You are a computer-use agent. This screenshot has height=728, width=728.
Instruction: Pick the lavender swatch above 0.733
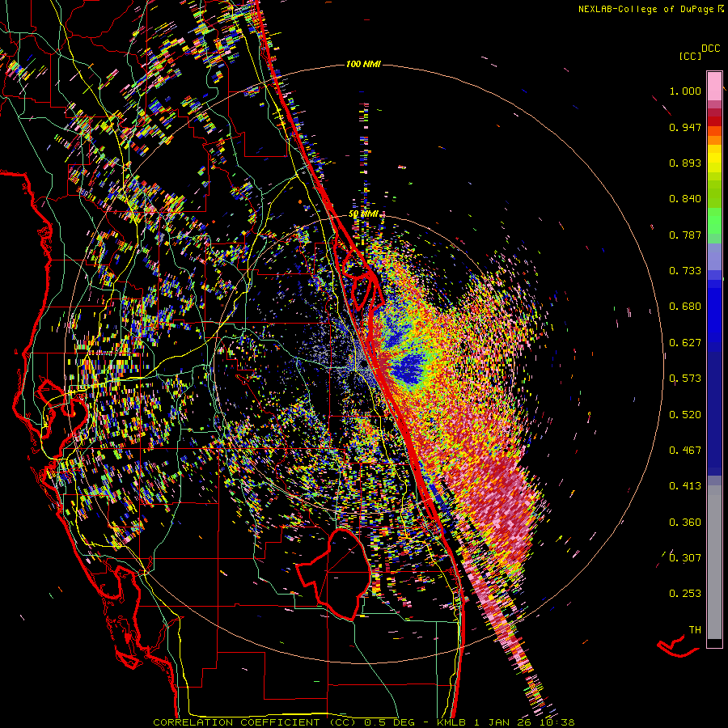click(714, 256)
